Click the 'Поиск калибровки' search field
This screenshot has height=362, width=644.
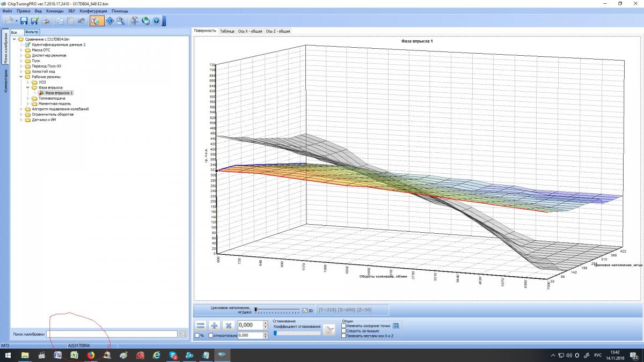[112, 334]
